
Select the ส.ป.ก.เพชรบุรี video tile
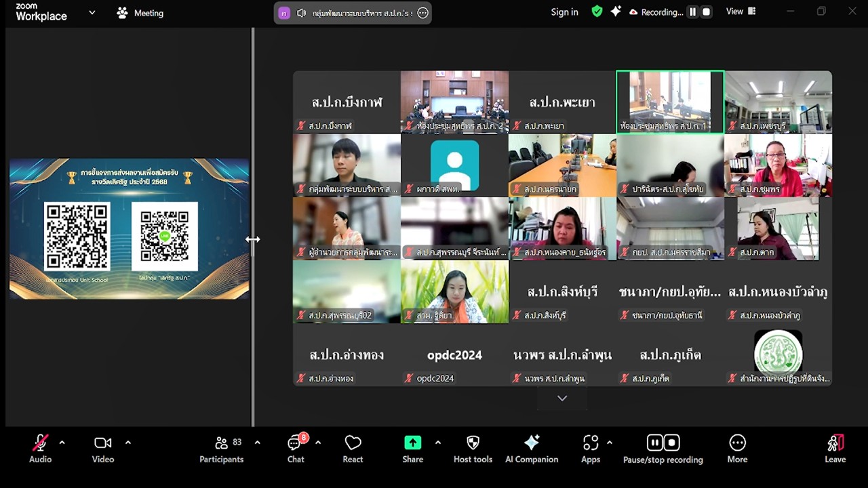click(x=778, y=102)
